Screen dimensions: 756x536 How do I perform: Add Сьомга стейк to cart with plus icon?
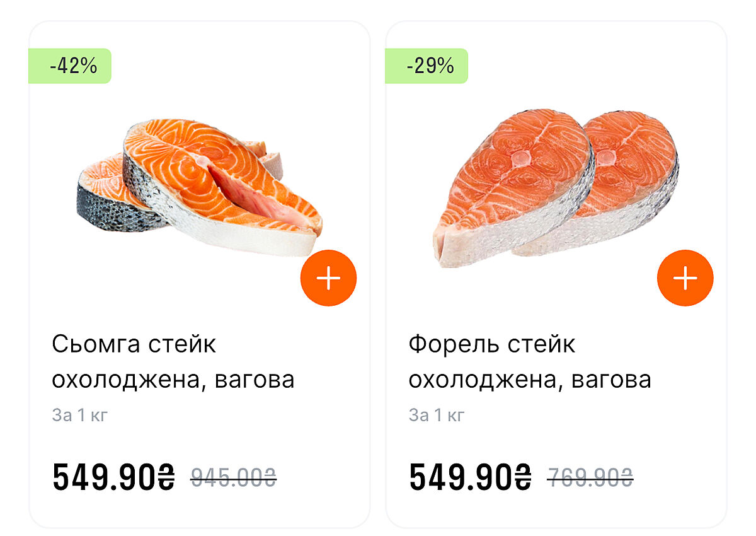click(x=329, y=278)
